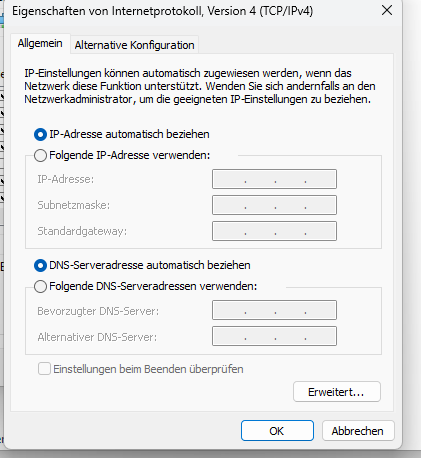421x458 pixels.
Task: Choose Folgende DNS-Serveradressen verwenden option
Action: tap(40, 286)
